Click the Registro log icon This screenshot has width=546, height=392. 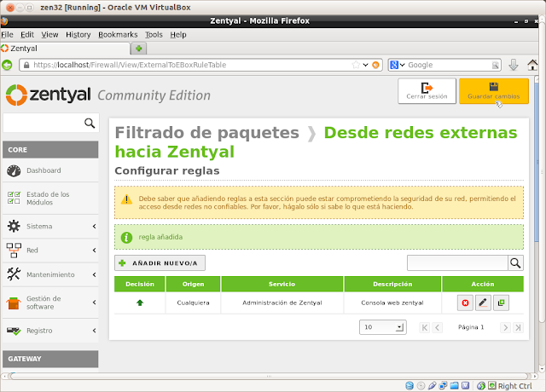[14, 331]
